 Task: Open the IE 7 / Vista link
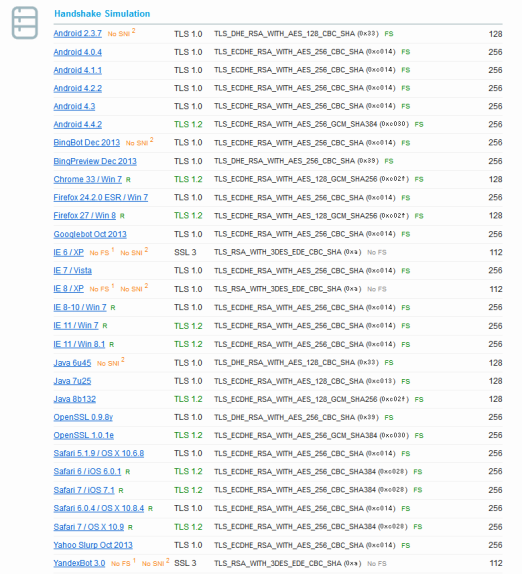(x=72, y=271)
